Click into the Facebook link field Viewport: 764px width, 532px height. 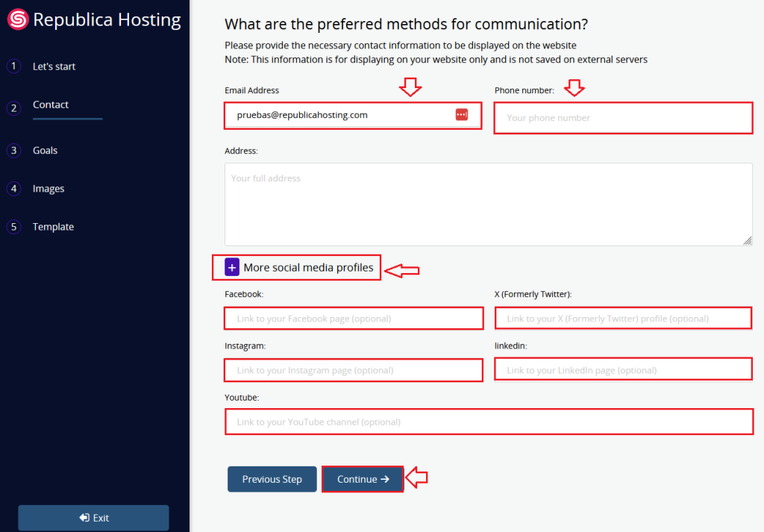[x=354, y=319]
